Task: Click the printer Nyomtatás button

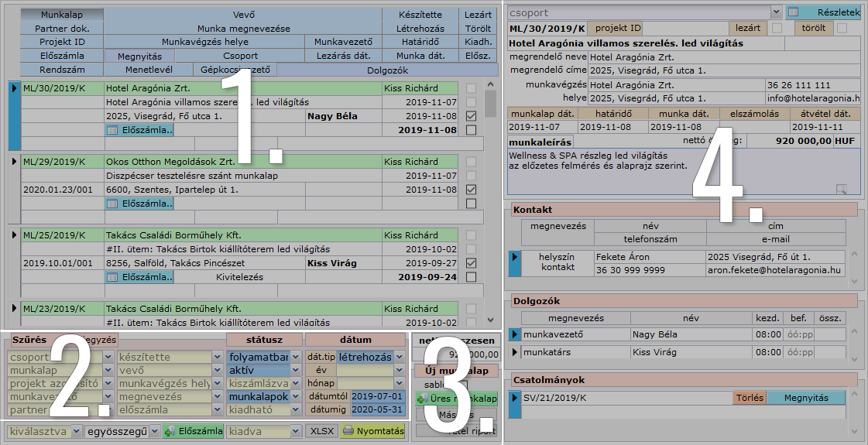Action: [x=372, y=431]
